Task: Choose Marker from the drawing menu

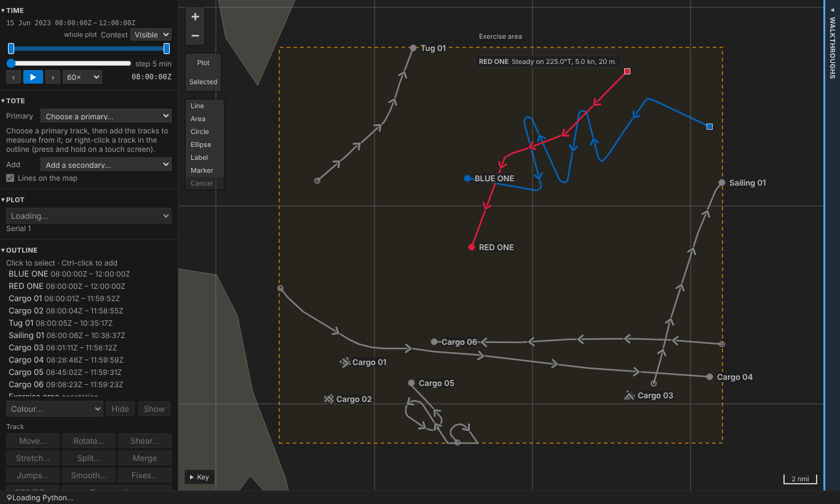Action: click(x=205, y=170)
